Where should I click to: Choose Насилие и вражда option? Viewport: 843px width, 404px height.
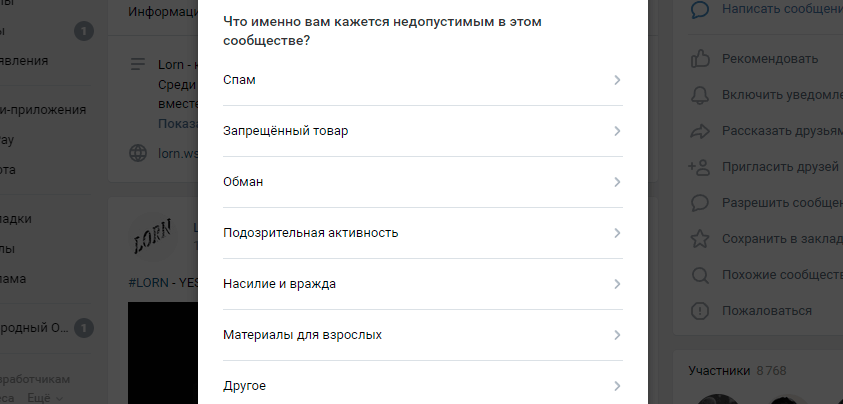pos(423,284)
